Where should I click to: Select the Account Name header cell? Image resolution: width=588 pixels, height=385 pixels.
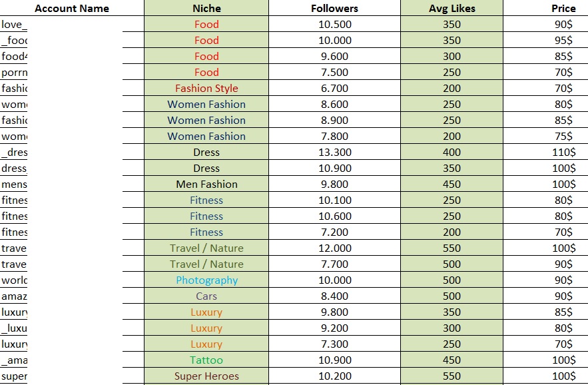[72, 8]
